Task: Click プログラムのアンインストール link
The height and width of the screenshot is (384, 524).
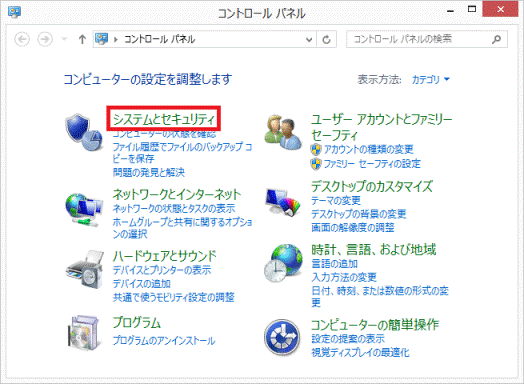Action: click(x=164, y=341)
